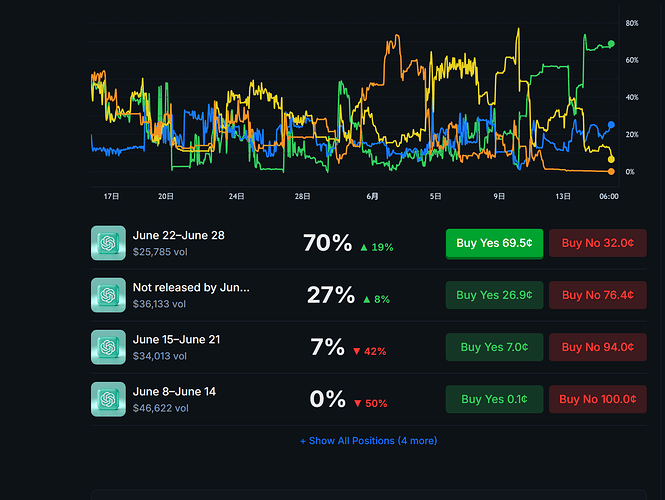This screenshot has height=500, width=665.
Task: Choose Buy No 94.0¢ for June 15–June 21
Action: [598, 347]
